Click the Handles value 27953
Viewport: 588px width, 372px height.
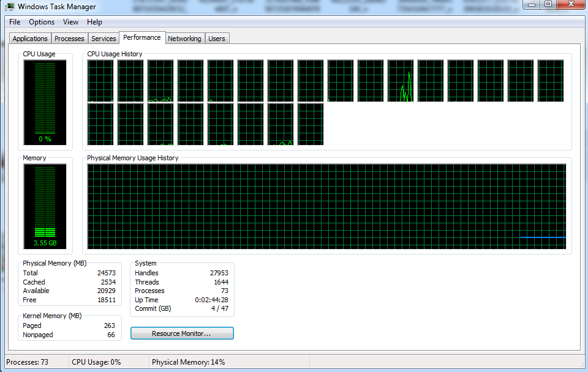[x=219, y=273]
